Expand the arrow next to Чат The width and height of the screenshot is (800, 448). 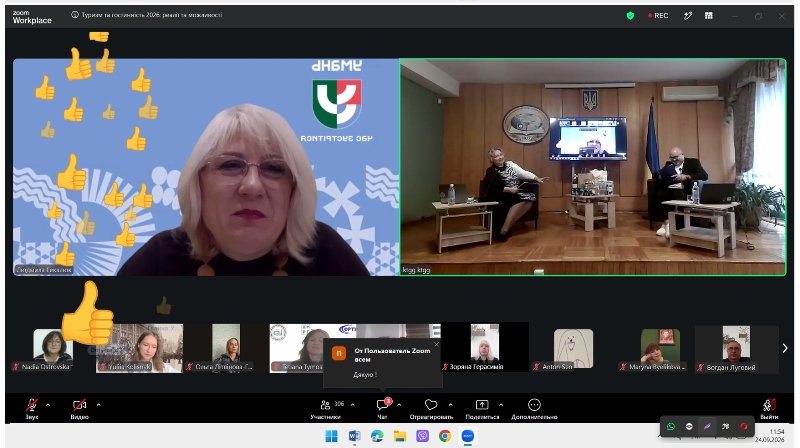[x=399, y=405]
